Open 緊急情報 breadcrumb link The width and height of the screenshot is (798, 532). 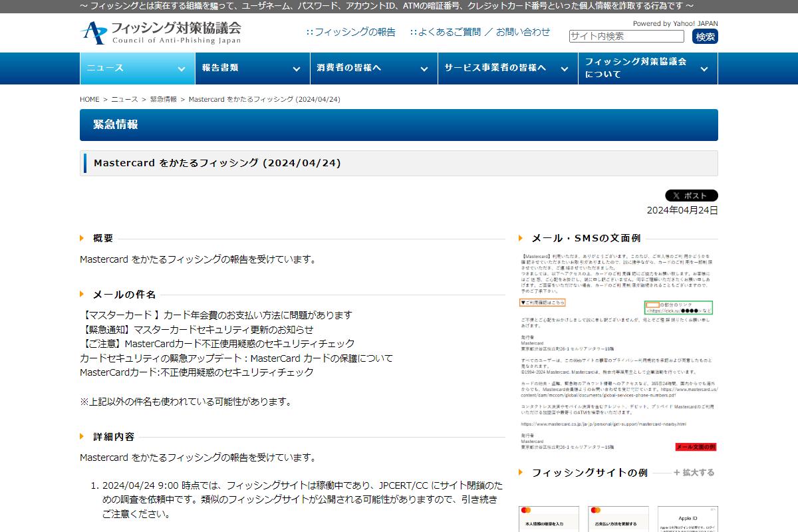coord(163,99)
